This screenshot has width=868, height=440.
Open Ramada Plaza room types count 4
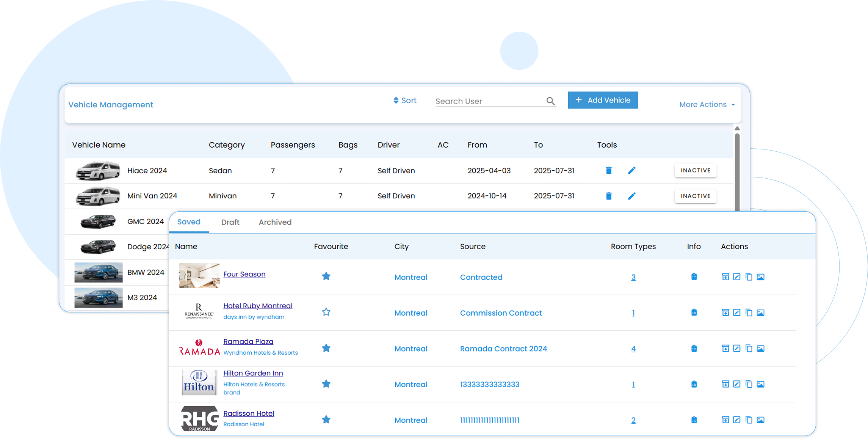(x=633, y=349)
